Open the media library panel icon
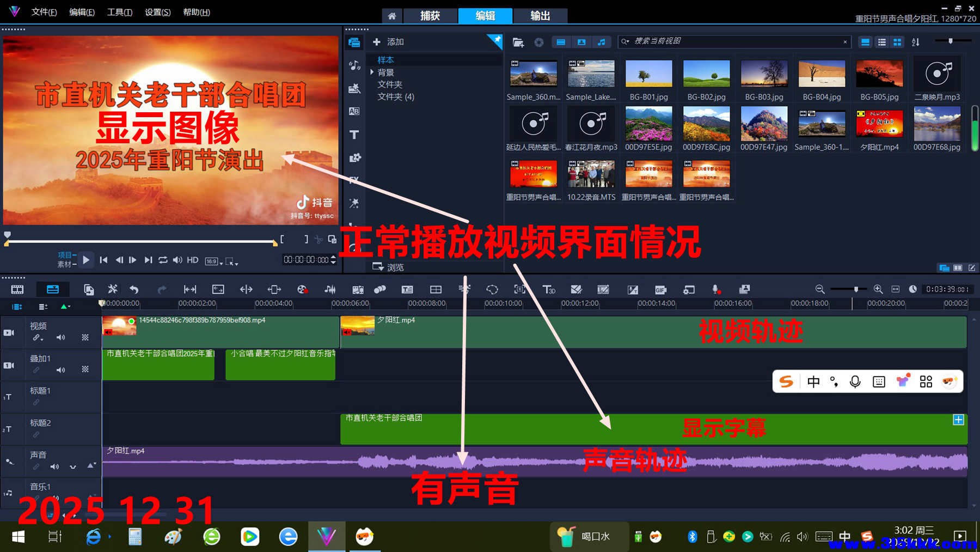This screenshot has height=552, width=980. (x=354, y=42)
